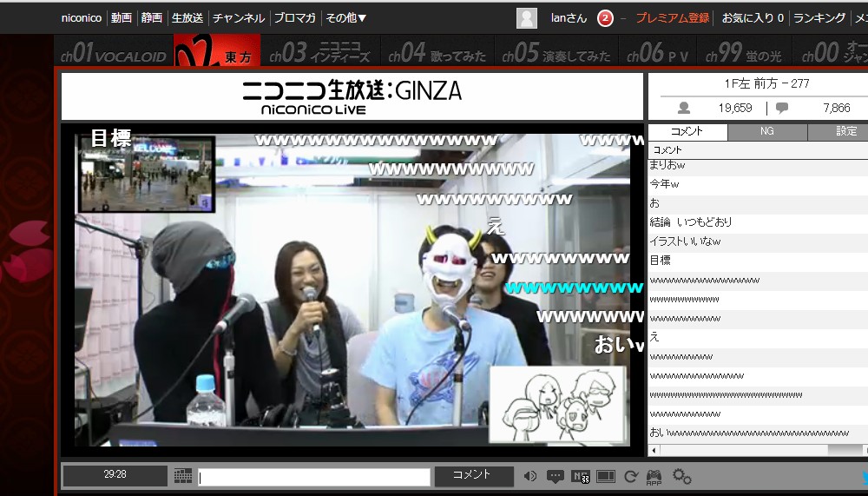This screenshot has width=868, height=496.
Task: Switch to ch06 PV channel
Action: pyautogui.click(x=658, y=51)
